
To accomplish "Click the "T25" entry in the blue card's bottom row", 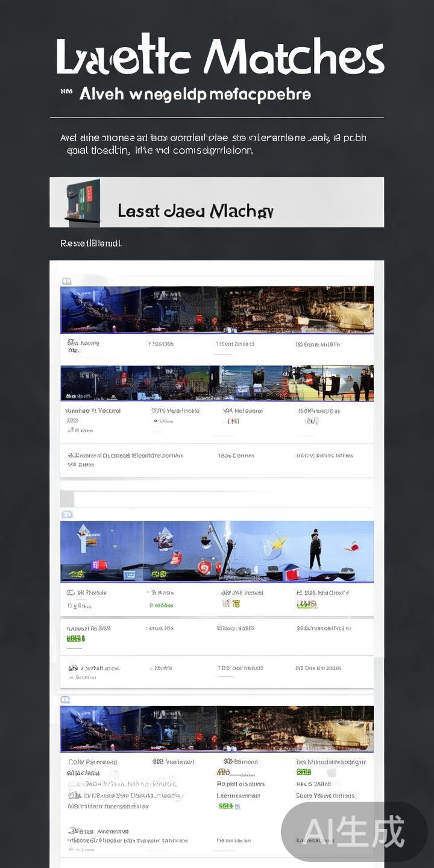I will click(224, 668).
